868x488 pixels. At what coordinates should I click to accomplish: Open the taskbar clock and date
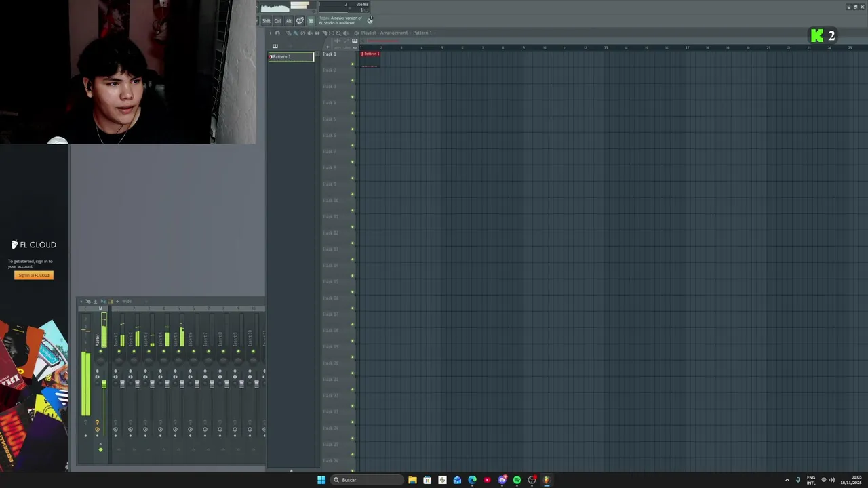(x=851, y=480)
